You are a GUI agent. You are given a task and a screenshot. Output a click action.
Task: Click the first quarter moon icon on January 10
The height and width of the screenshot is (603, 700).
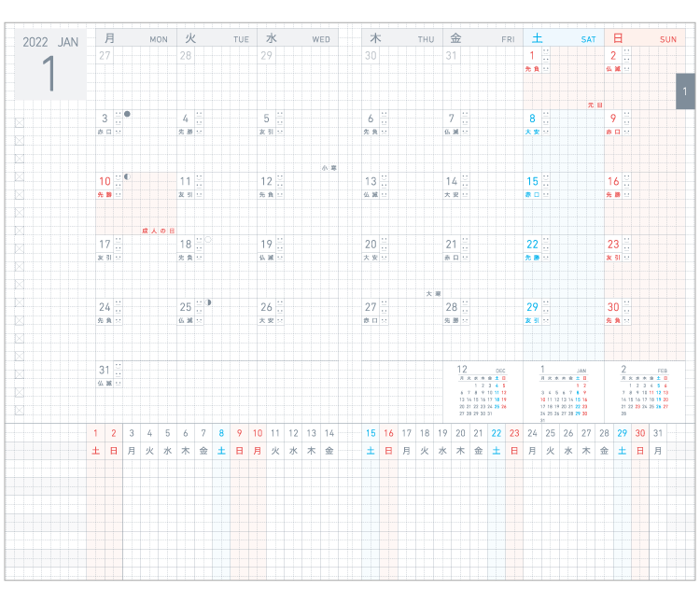[127, 176]
